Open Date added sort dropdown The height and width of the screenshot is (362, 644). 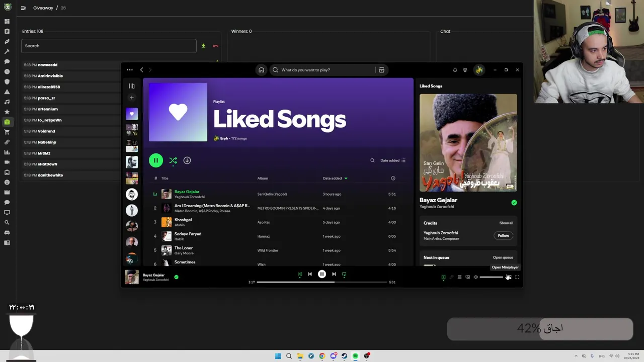coord(393,160)
